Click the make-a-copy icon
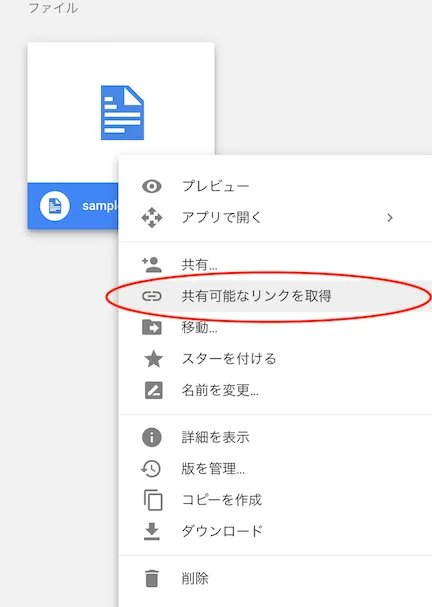 tap(153, 500)
